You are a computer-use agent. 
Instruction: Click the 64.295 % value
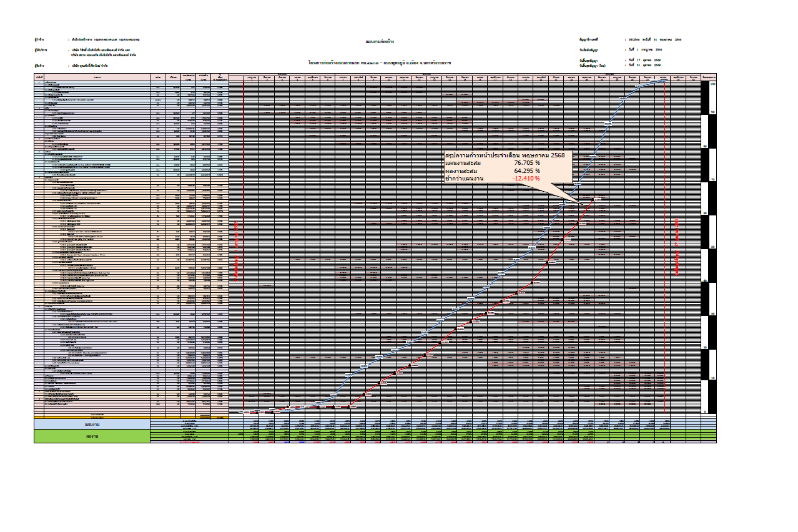527,170
